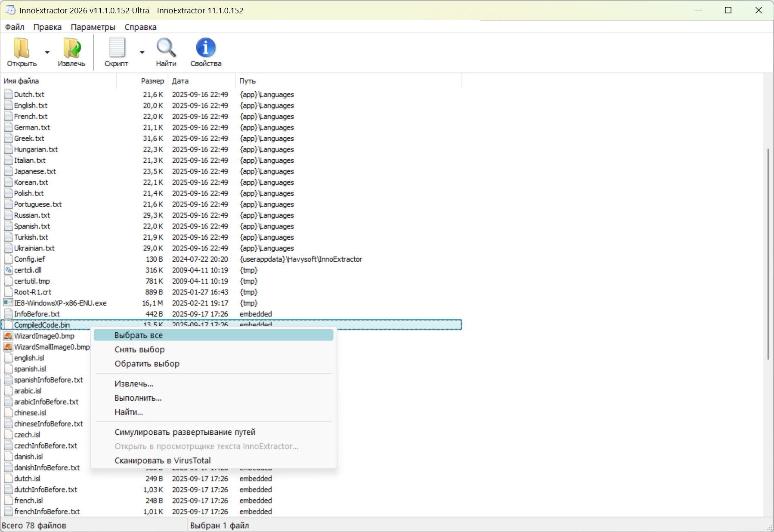Click the Извлечь toolbar icon
This screenshot has width=774, height=532.
point(72,48)
